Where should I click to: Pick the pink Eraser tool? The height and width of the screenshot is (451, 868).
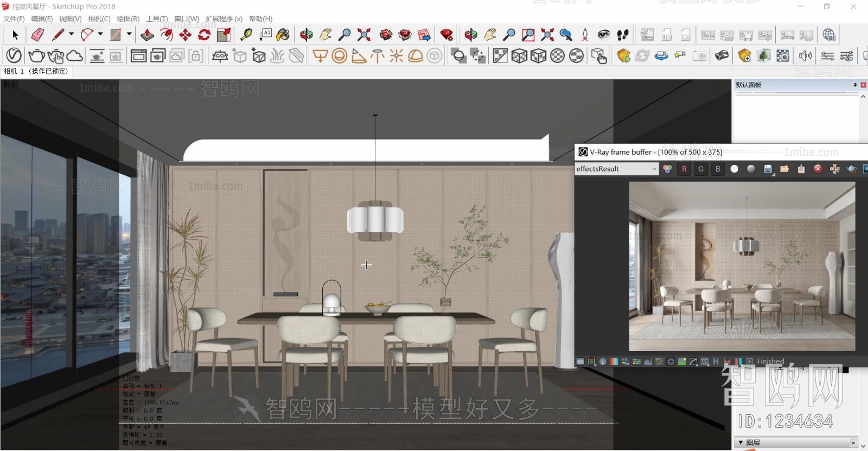37,35
